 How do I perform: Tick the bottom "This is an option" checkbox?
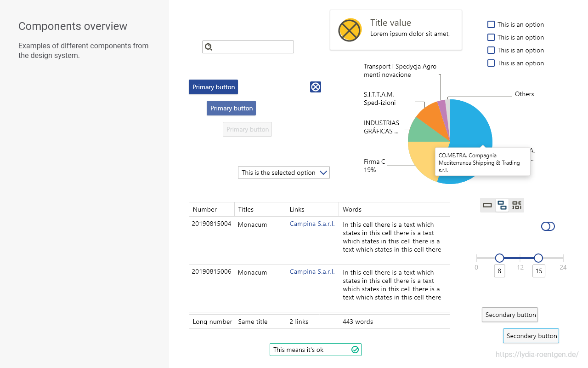[491, 63]
